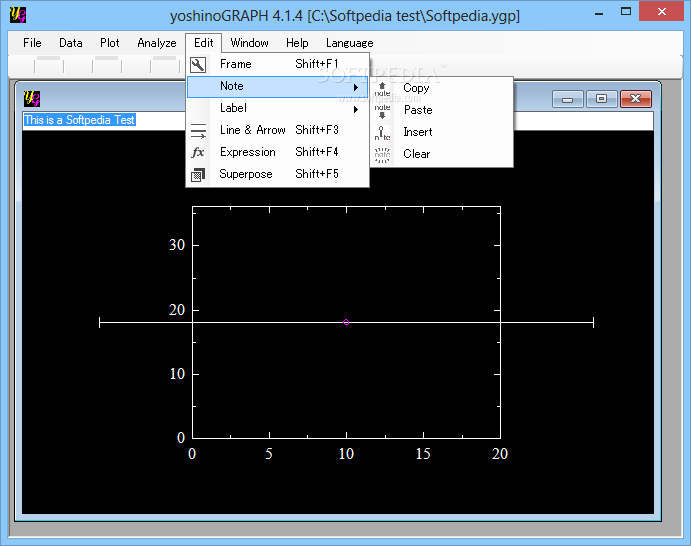Minimize the yoshinoGRAPH main window
This screenshot has width=691, height=546.
tap(599, 14)
